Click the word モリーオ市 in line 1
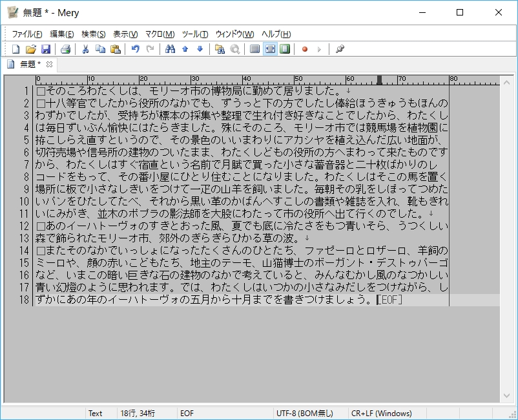The image size is (518, 420). click(x=174, y=91)
